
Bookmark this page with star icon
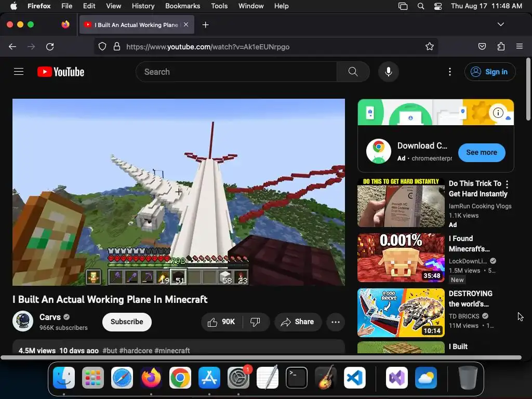pos(430,46)
